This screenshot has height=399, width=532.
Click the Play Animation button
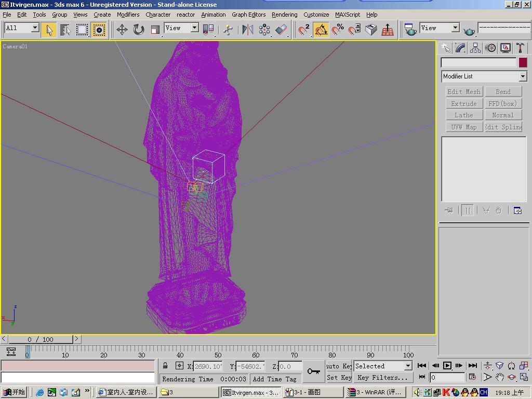pyautogui.click(x=447, y=366)
